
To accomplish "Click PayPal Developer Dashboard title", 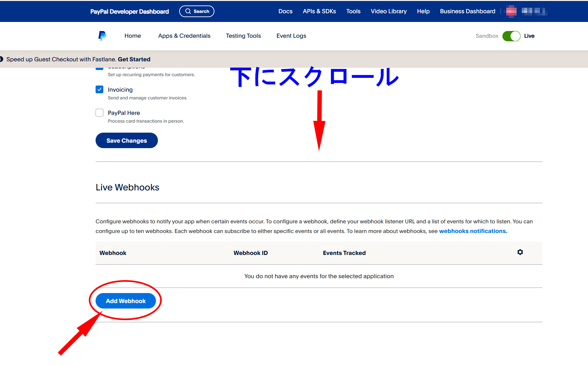I will 129,11.
